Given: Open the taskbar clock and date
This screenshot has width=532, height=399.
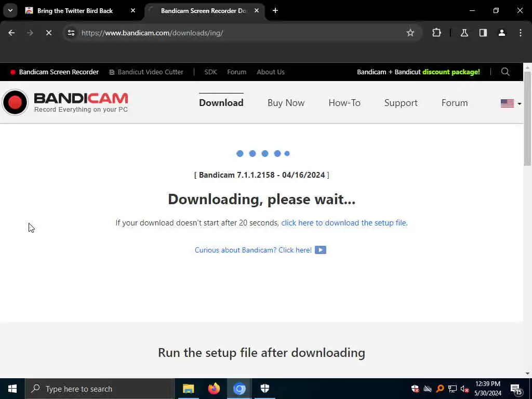Looking at the screenshot, I should click(487, 389).
